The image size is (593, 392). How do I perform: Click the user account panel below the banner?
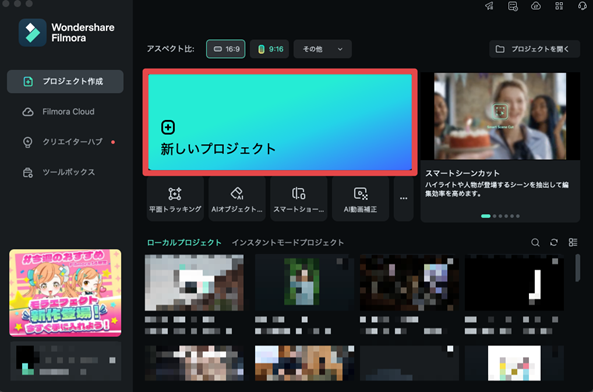click(x=65, y=361)
